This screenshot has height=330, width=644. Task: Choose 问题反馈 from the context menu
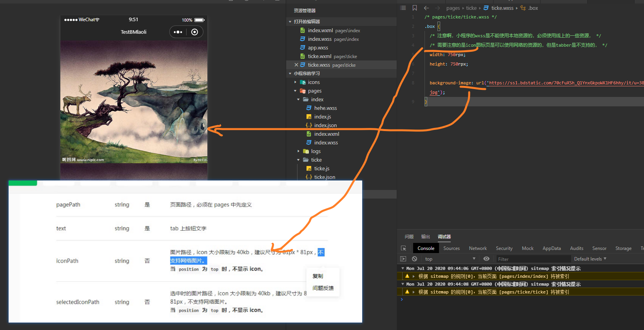[x=323, y=288]
